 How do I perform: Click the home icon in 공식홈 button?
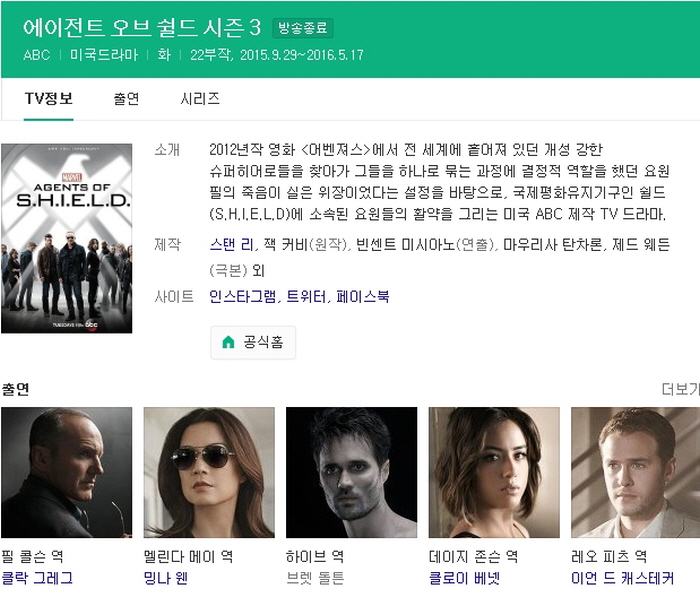228,342
